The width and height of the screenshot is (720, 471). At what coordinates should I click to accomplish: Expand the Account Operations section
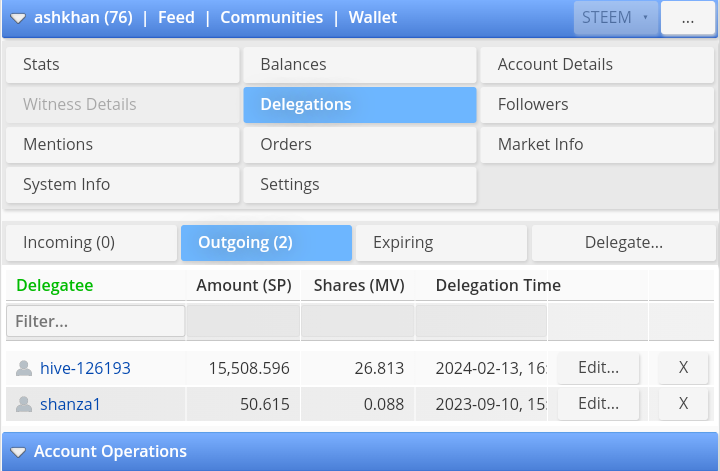point(18,452)
